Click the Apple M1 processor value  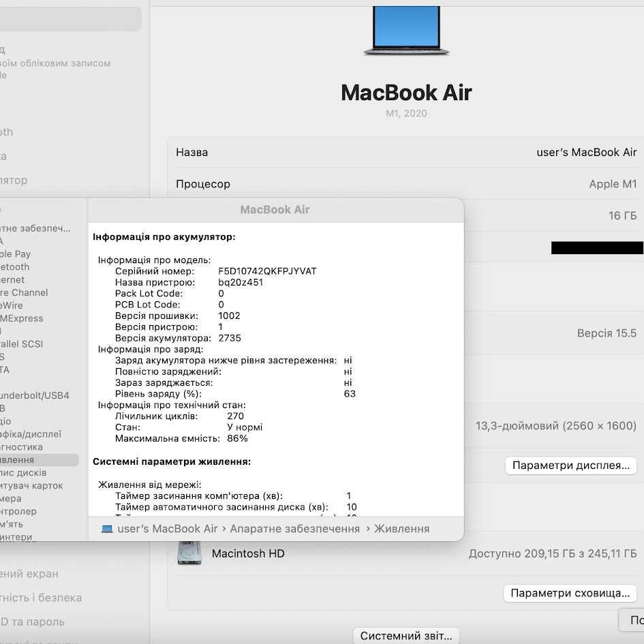pos(613,184)
